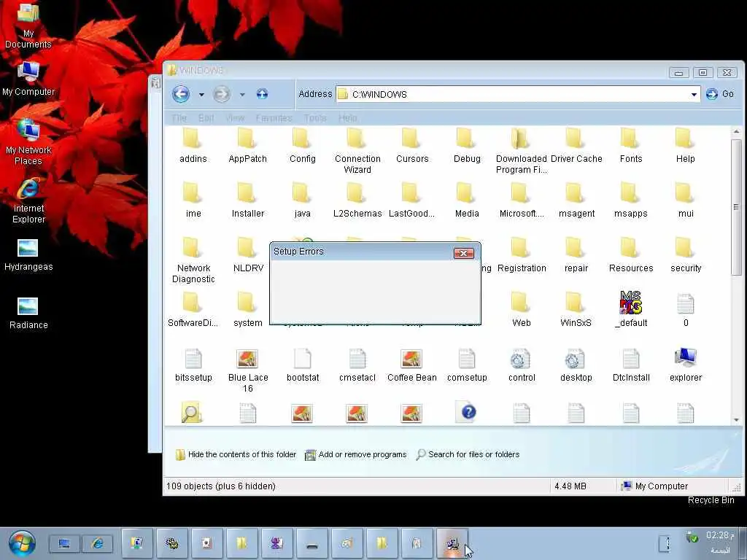The image size is (747, 560).
Task: Select the ime folder
Action: (x=193, y=201)
